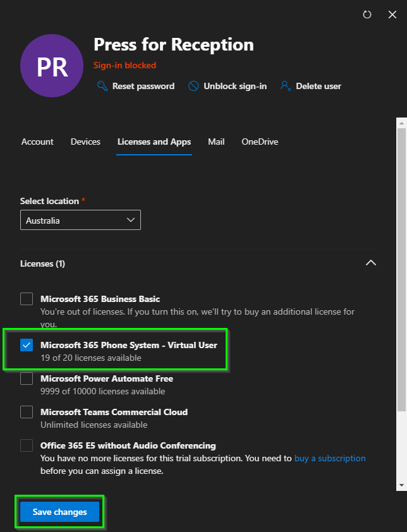Click the scrollbar up arrow

(401, 123)
